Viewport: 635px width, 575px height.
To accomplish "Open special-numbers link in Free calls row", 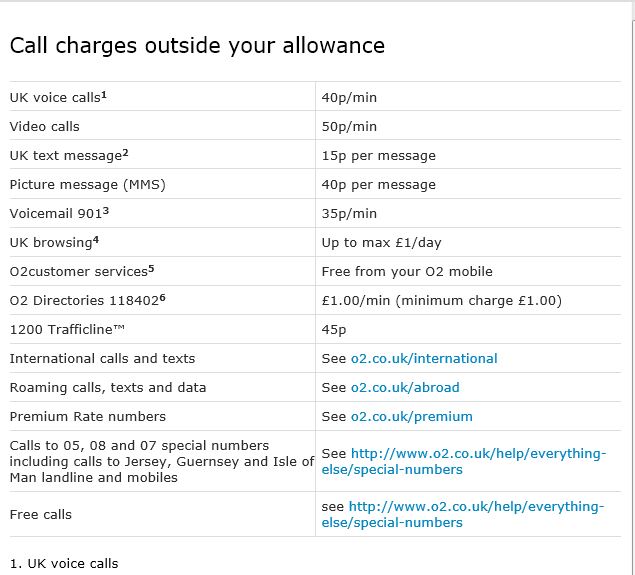I will pos(476,507).
